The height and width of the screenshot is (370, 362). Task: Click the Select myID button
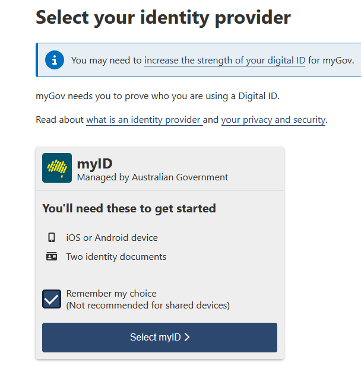tap(159, 337)
